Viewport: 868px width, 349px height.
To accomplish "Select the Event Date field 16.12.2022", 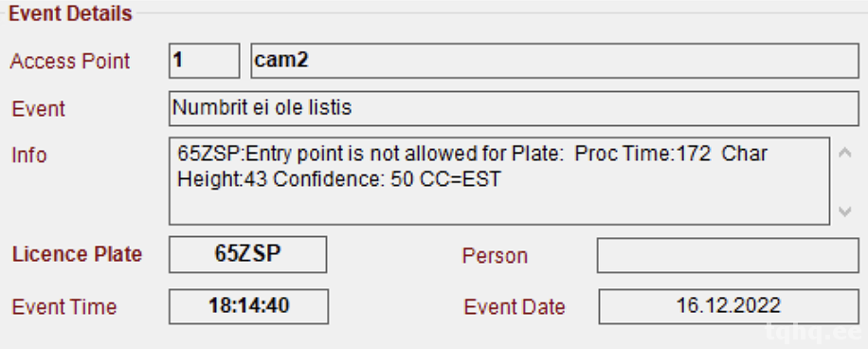I will pos(729,306).
